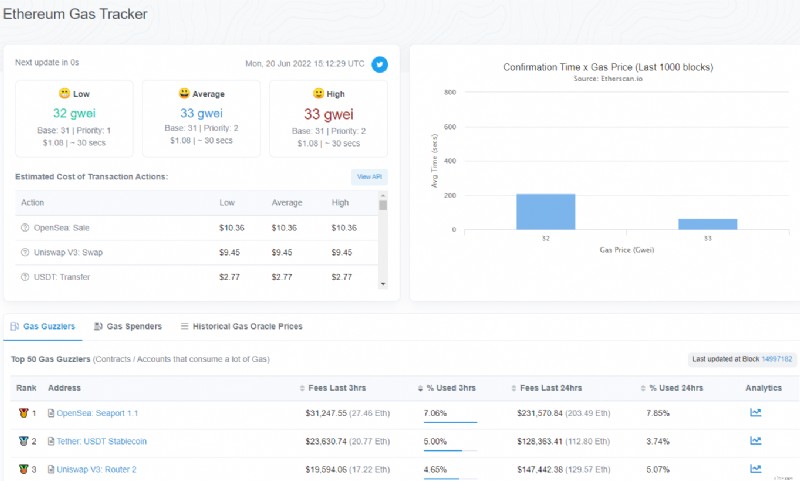Click scroll-up arrow in transaction actions table
Image resolution: width=800 pixels, height=481 pixels.
(383, 195)
